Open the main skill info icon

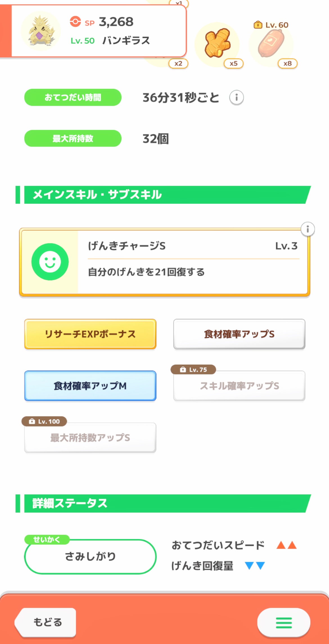click(x=308, y=229)
